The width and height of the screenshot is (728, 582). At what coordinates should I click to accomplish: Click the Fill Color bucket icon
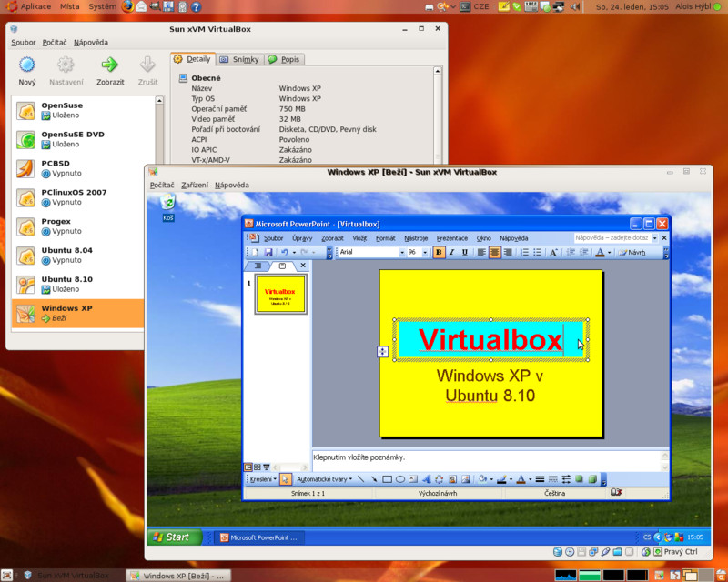[x=482, y=479]
